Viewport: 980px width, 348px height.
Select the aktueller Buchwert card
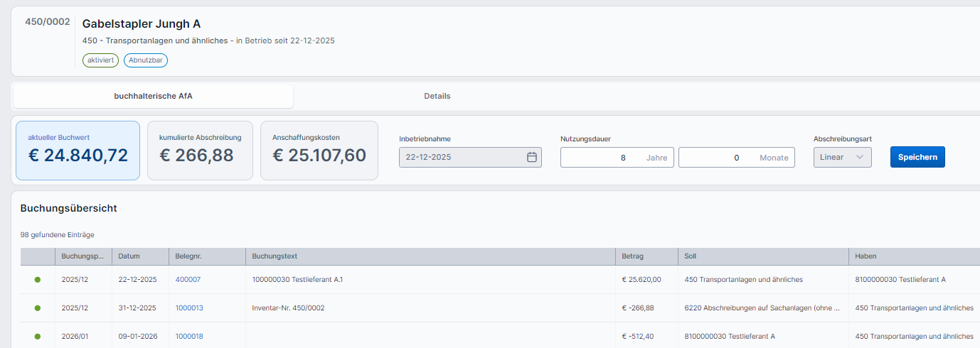(78, 151)
